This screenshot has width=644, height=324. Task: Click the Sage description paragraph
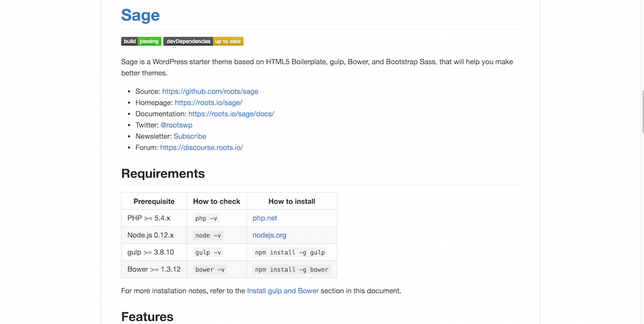(x=317, y=67)
